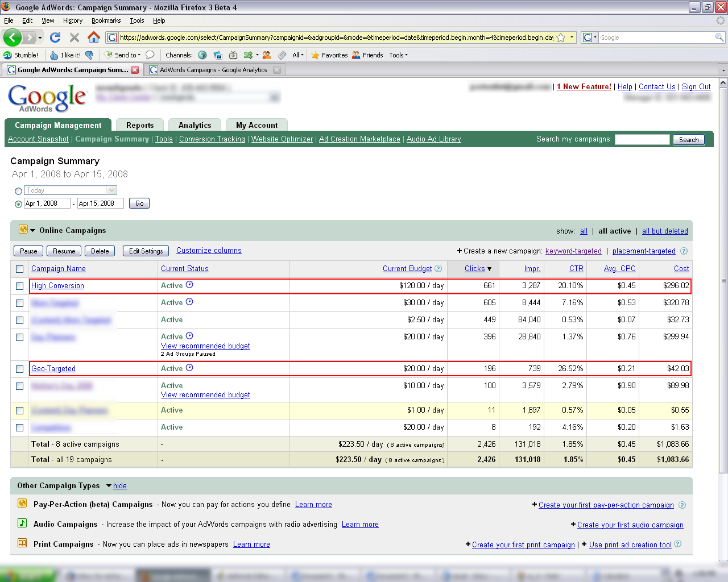
Task: Click the clock icon next to High Conversion status
Action: 190,285
